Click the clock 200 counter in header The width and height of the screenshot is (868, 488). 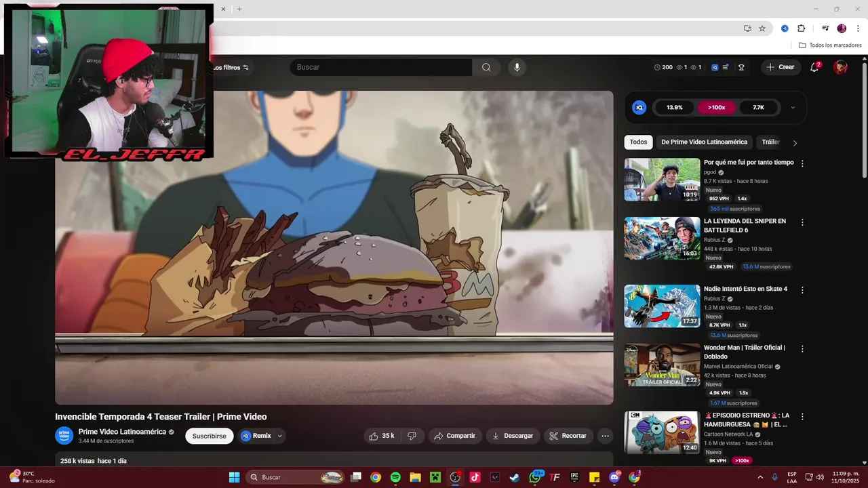(x=663, y=67)
